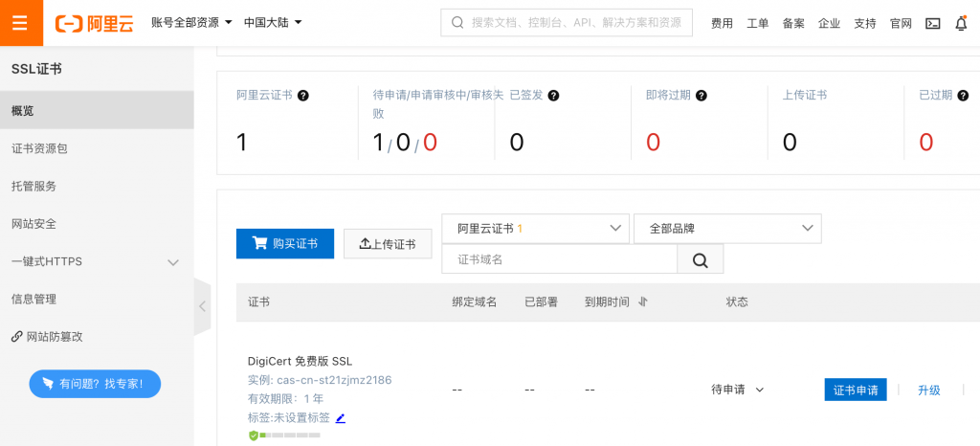The image size is (980, 446).
Task: Click the Alibaba Cloud logo
Action: [95, 23]
